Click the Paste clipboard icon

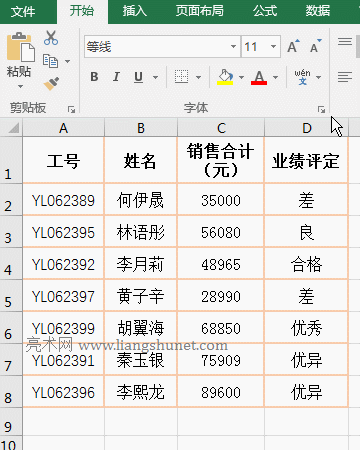[21, 47]
